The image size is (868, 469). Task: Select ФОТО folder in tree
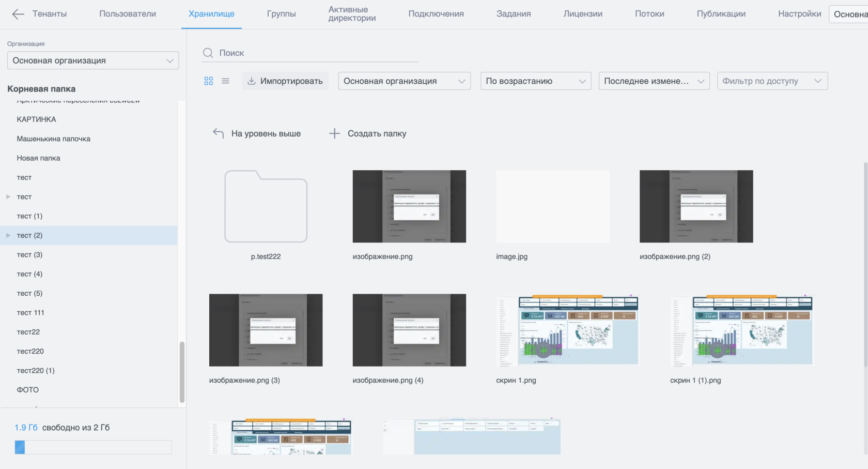pyautogui.click(x=27, y=390)
